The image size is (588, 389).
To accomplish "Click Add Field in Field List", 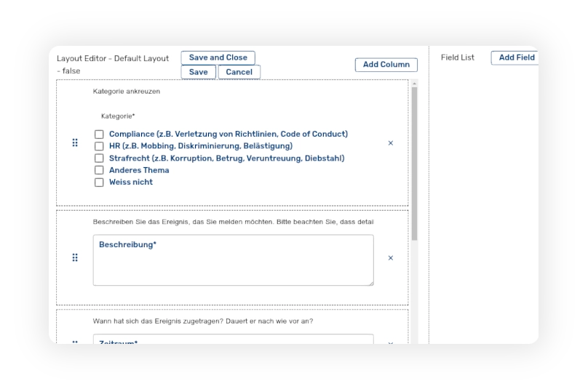I will (516, 57).
